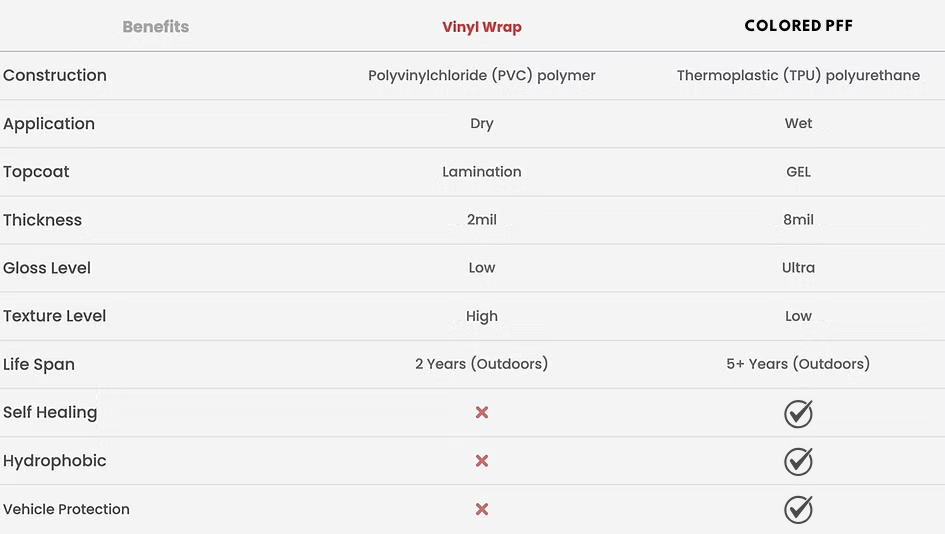
Task: Click the 5+ Years (Outdoors) value
Action: (x=798, y=364)
